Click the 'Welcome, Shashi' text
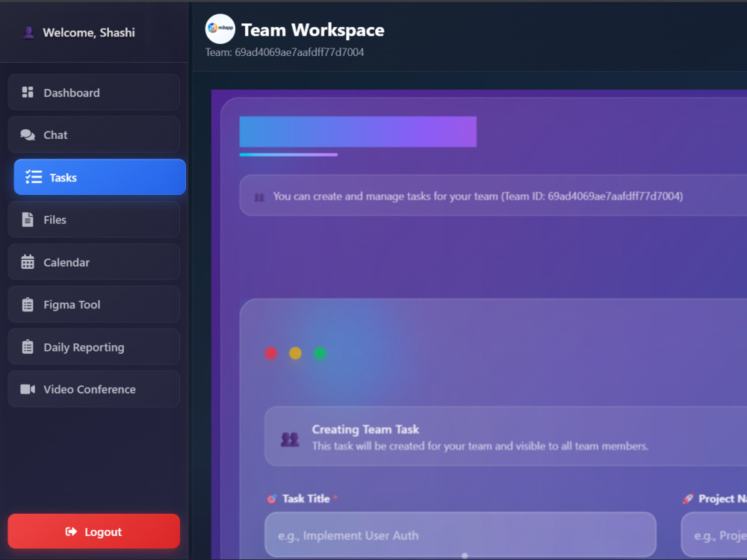Image resolution: width=747 pixels, height=560 pixels. click(89, 32)
